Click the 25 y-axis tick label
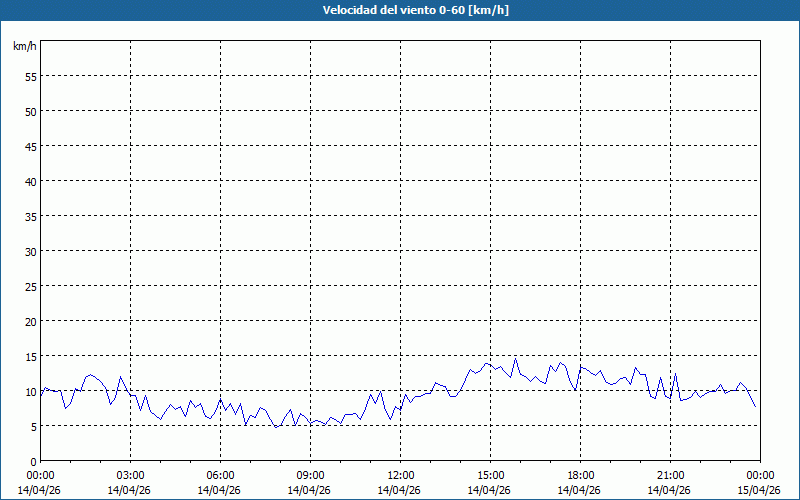The width and height of the screenshot is (800, 500). tap(30, 286)
